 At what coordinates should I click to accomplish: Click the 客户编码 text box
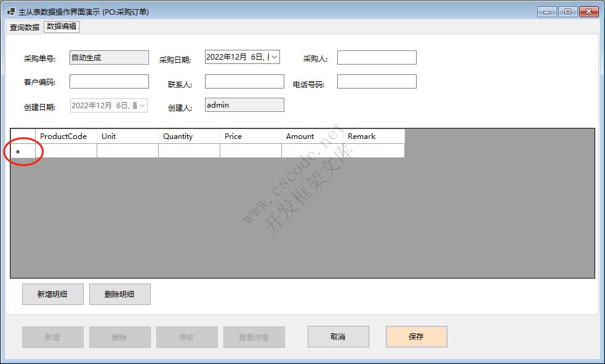pos(109,82)
